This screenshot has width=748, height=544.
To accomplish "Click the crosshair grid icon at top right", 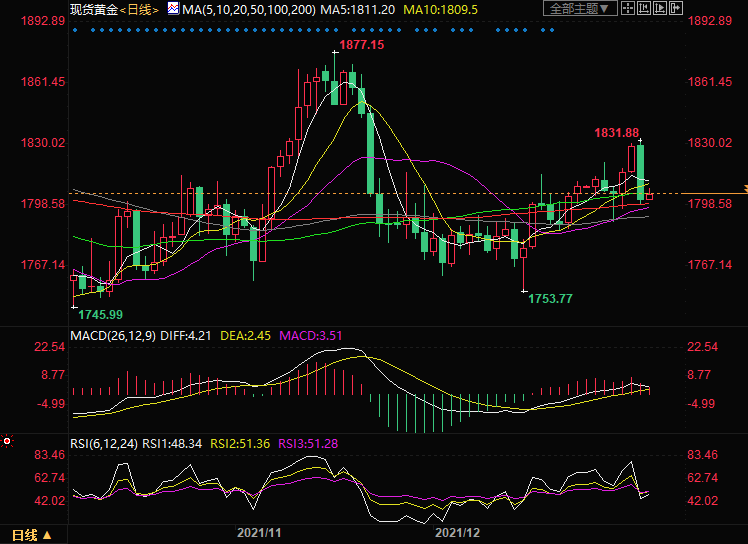I will pyautogui.click(x=626, y=9).
